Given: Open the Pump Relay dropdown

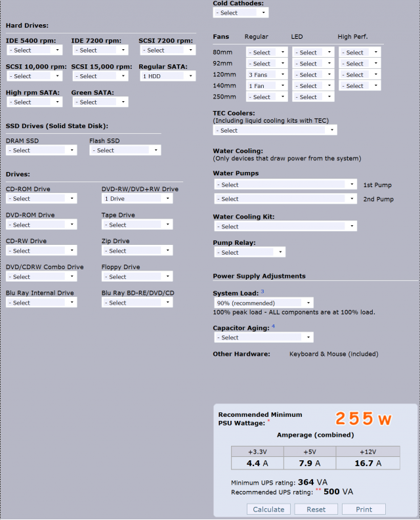Looking at the screenshot, I should (249, 252).
